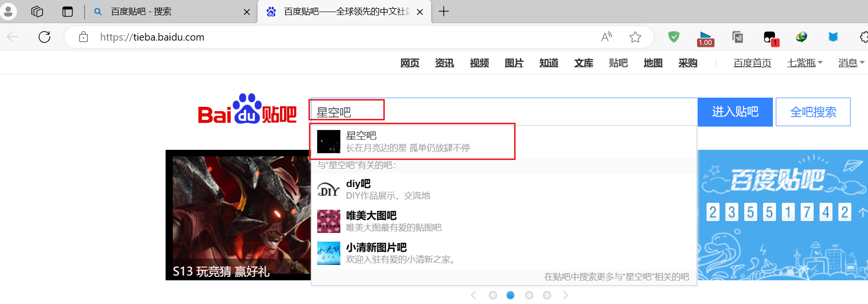Go to 地图 search category

pyautogui.click(x=653, y=63)
